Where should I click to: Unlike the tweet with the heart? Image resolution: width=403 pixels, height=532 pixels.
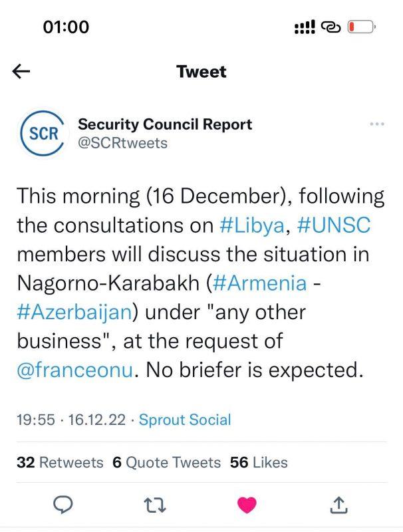[x=247, y=504]
